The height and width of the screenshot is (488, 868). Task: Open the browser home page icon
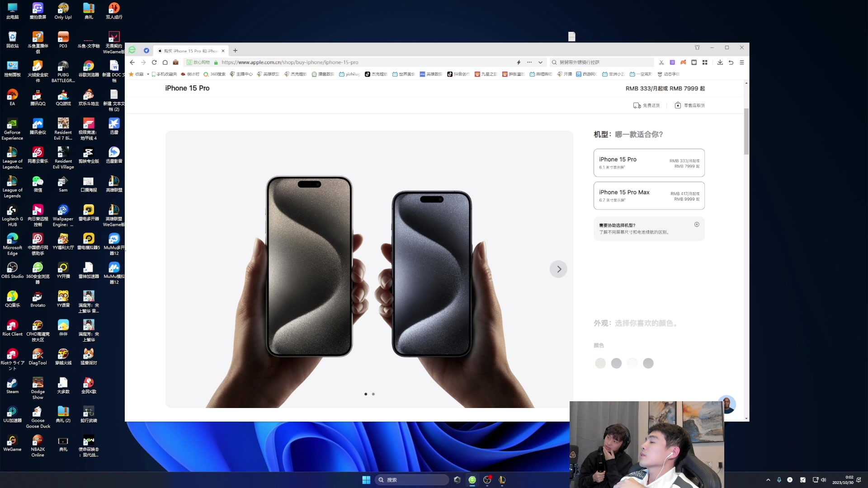165,62
